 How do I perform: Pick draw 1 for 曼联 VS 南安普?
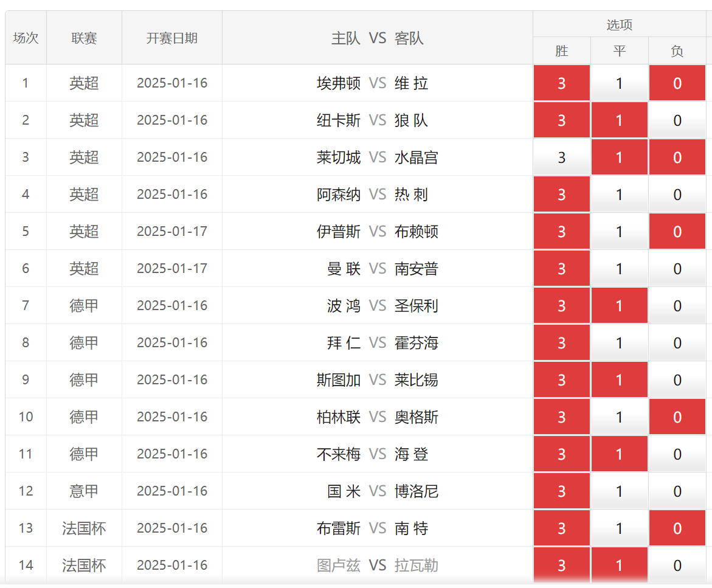[620, 268]
